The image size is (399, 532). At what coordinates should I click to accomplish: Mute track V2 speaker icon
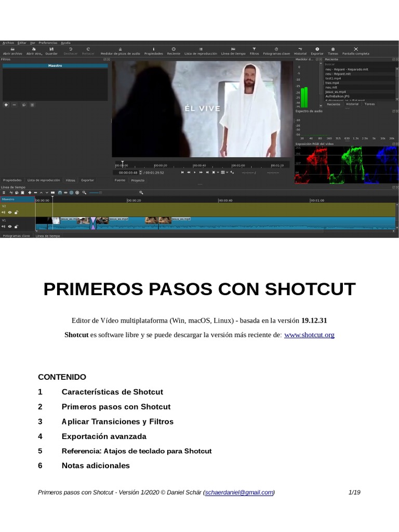4,212
